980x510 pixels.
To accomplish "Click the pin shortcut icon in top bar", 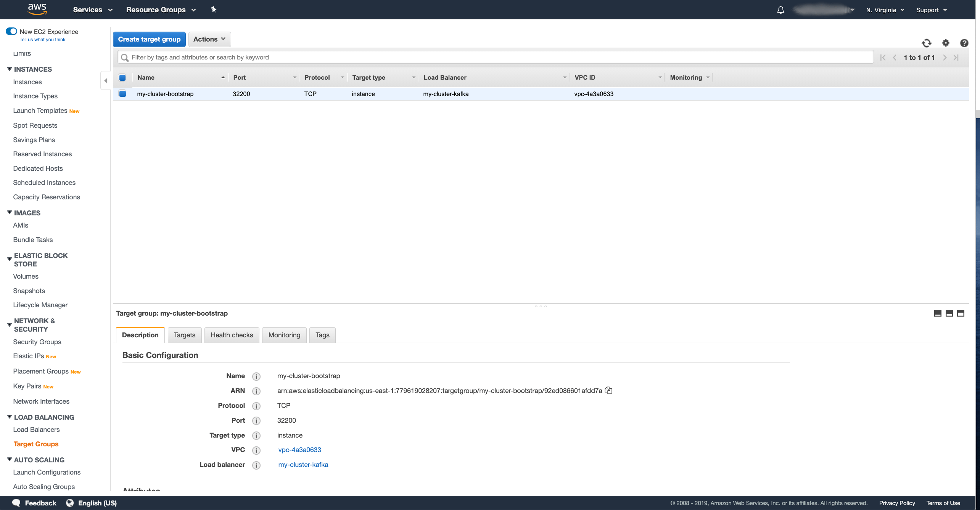I will (x=214, y=10).
